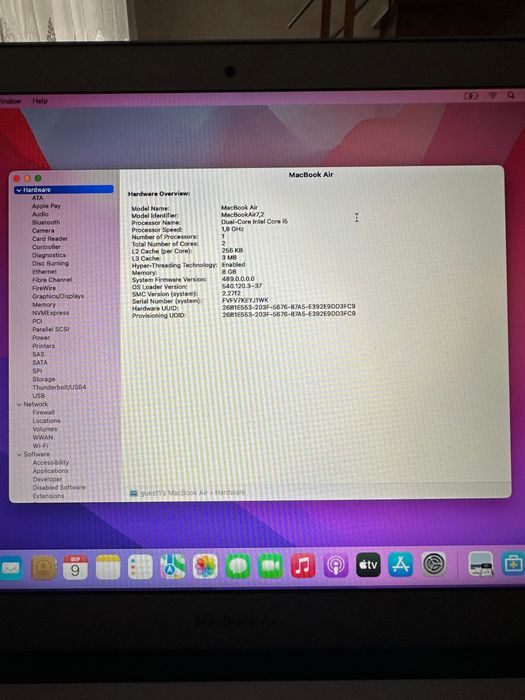Select Volumes under Network
This screenshot has height=700, width=525.
pos(45,429)
